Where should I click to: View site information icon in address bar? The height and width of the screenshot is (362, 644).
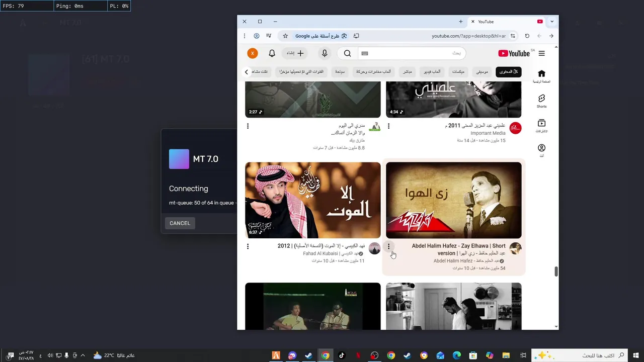pos(513,36)
